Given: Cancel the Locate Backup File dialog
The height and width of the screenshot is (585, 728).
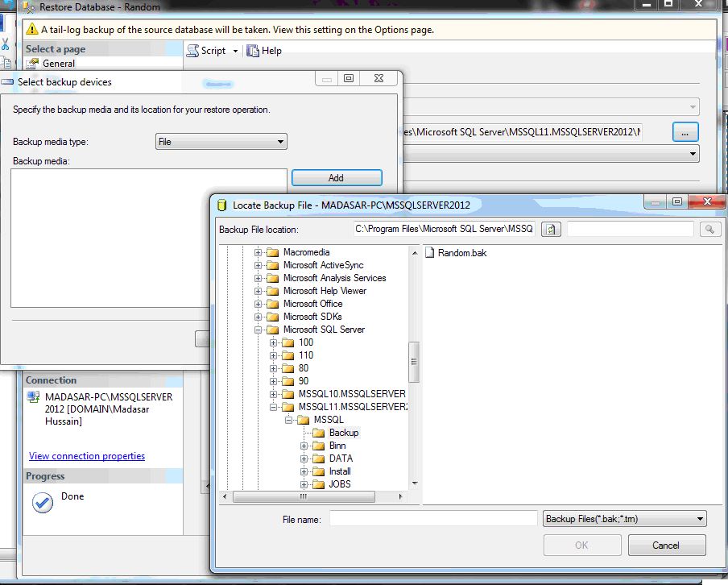Looking at the screenshot, I should coord(666,546).
